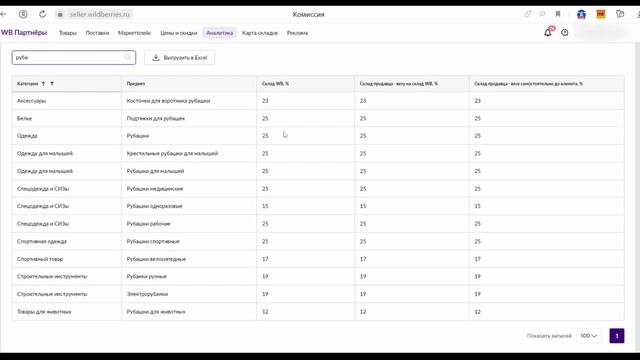Screen dimensions: 640x360
Task: Open the Товары menu
Action: [x=68, y=33]
